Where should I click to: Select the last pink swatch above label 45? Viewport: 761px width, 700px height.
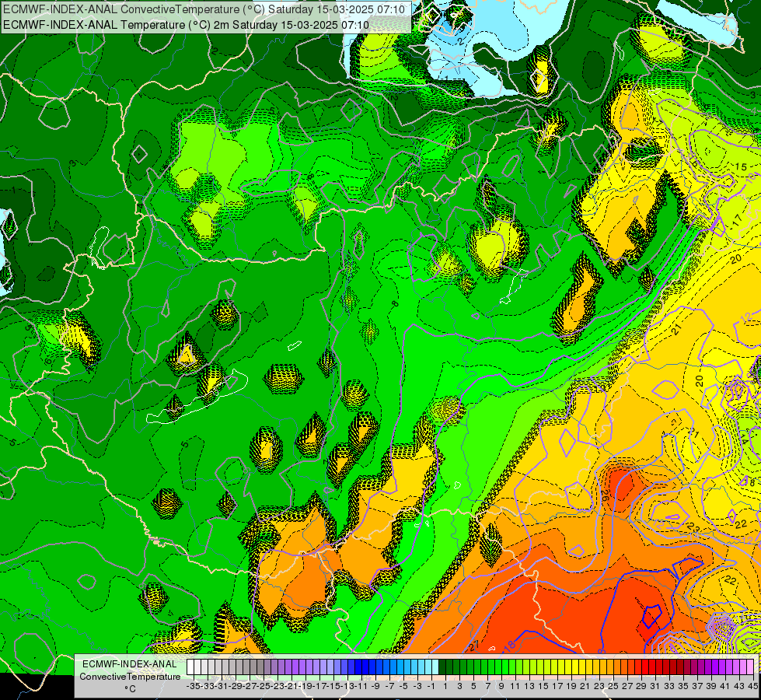(752, 667)
